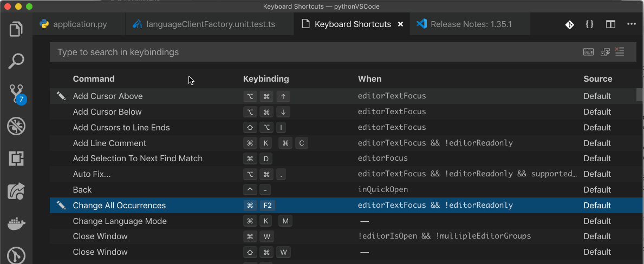Screen dimensions: 644x264
Task: Toggle sort by precedence icon in search box
Action: coord(606,52)
